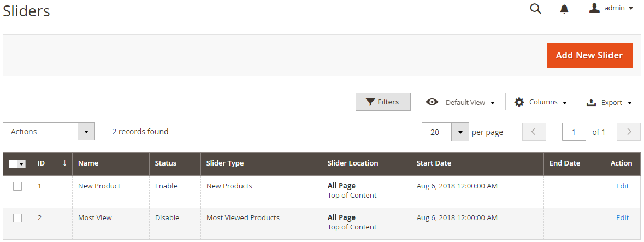Click the Columns gear icon
The image size is (644, 242).
click(x=519, y=102)
